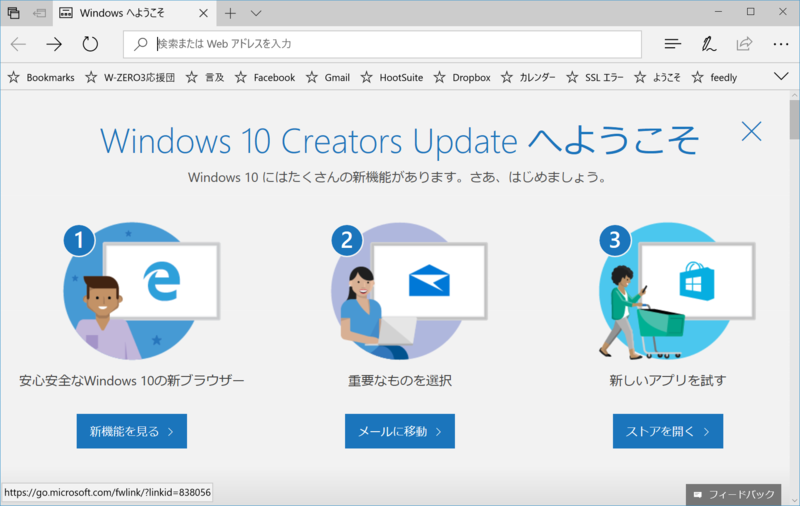
Task: Open the ようこそ favorite
Action: (657, 78)
